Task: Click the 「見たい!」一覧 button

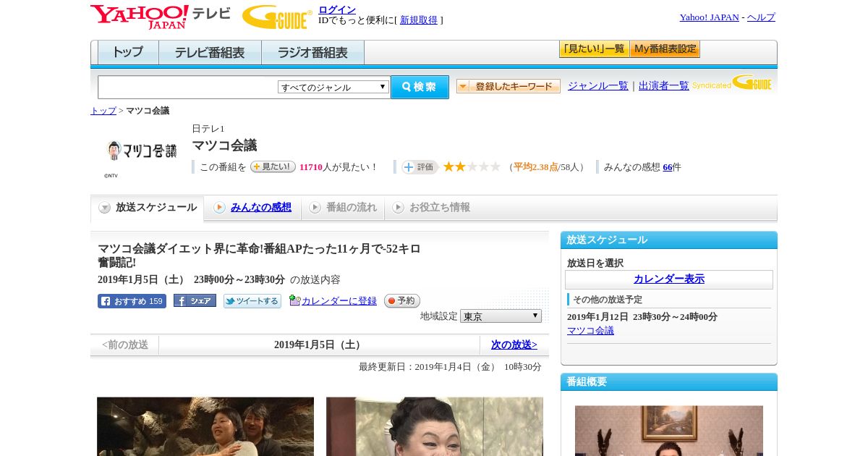Action: [x=594, y=49]
